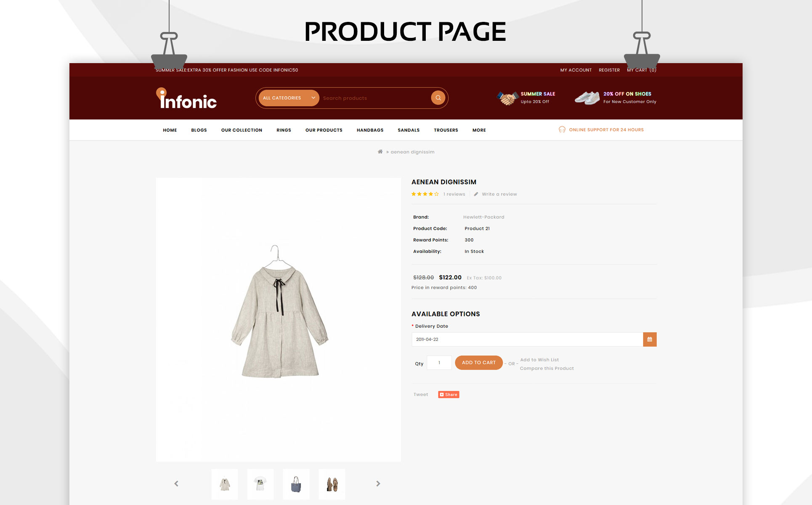Click the Delivery Date input field

pos(527,339)
